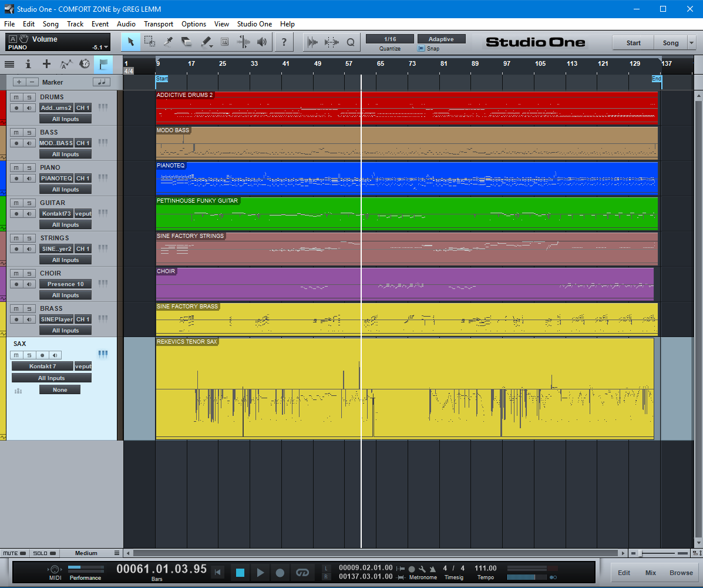
Task: Remove marker with the minus button
Action: click(31, 82)
